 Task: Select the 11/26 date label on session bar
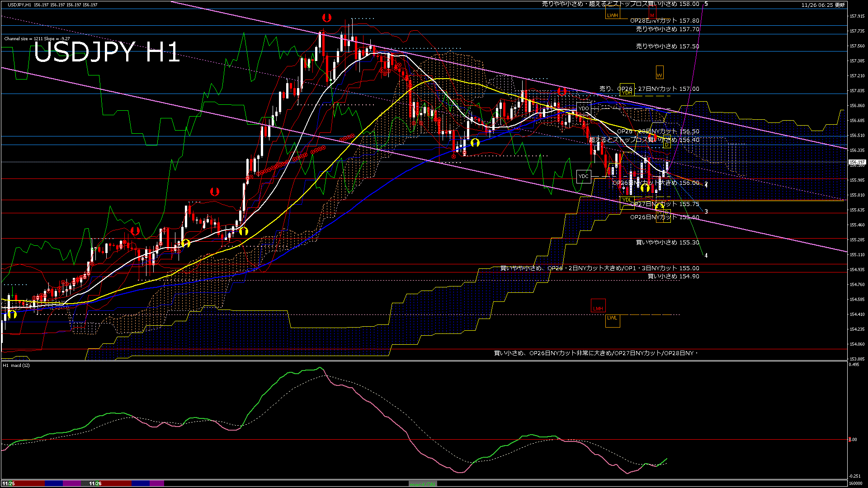[95, 483]
